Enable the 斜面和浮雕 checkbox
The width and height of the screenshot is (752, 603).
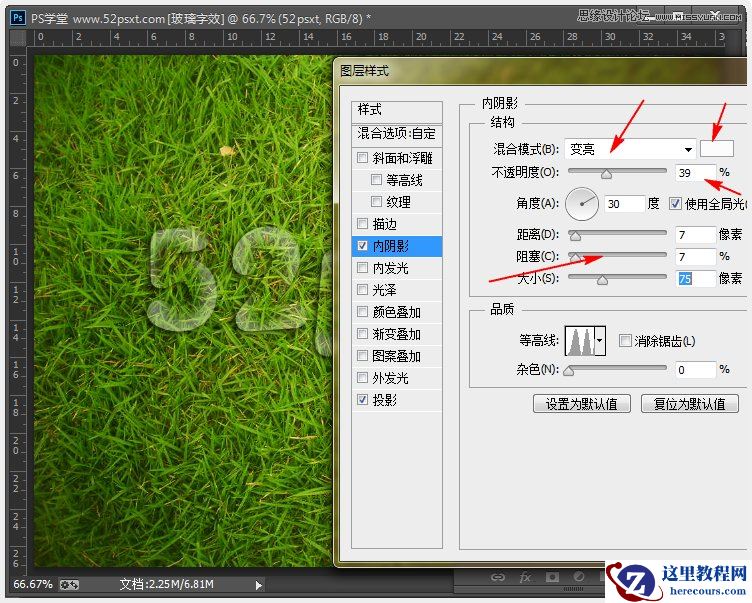coord(363,157)
